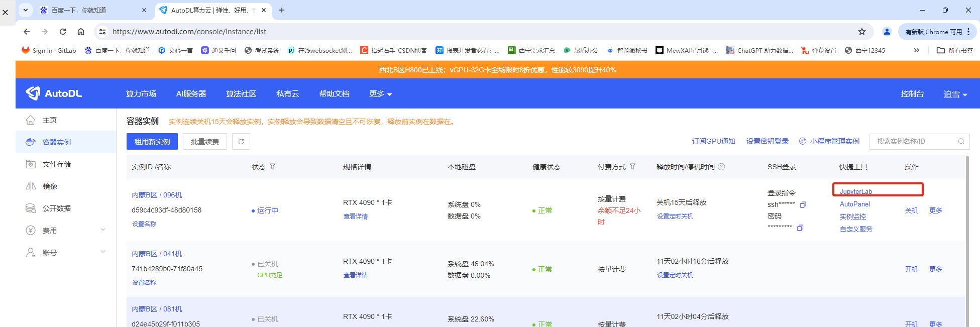
Task: Open the 文心一言 bookmark
Action: coord(175,50)
